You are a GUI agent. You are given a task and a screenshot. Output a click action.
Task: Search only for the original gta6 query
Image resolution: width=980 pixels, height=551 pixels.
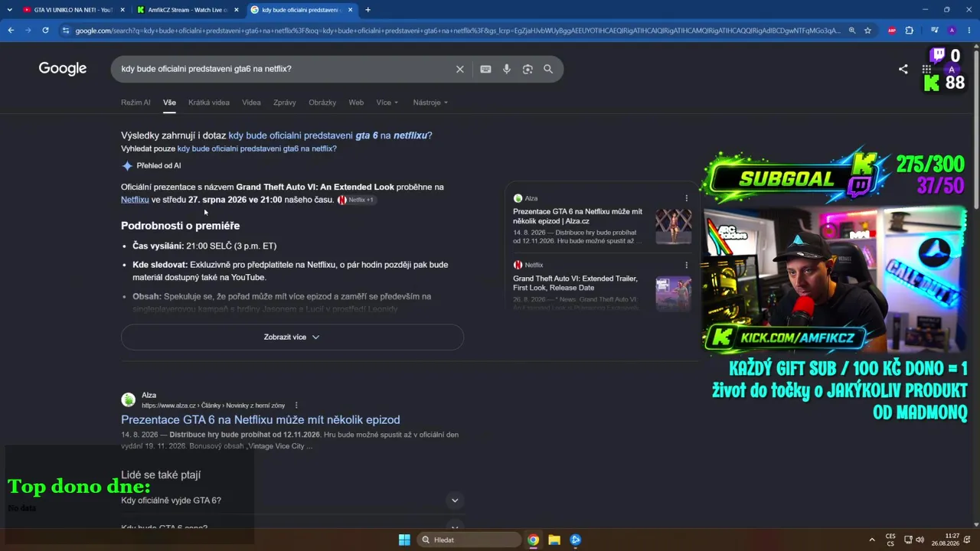pyautogui.click(x=257, y=148)
